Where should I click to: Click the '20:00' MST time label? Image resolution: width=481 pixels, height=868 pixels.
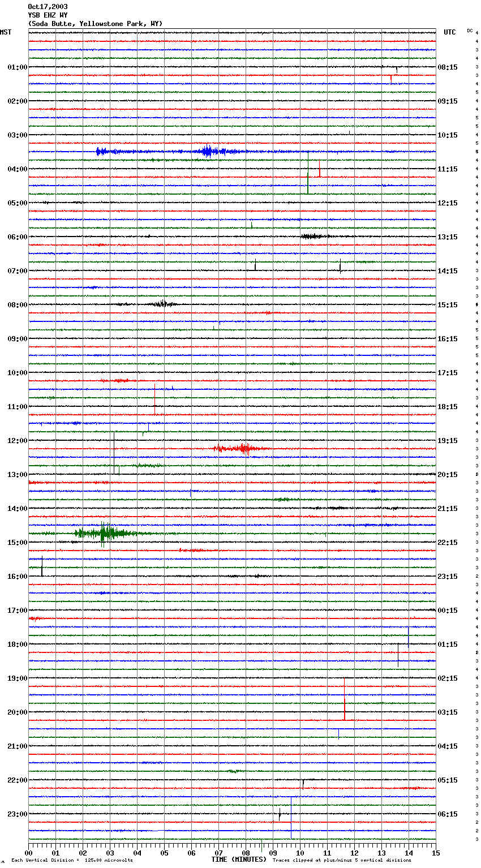click(x=18, y=712)
